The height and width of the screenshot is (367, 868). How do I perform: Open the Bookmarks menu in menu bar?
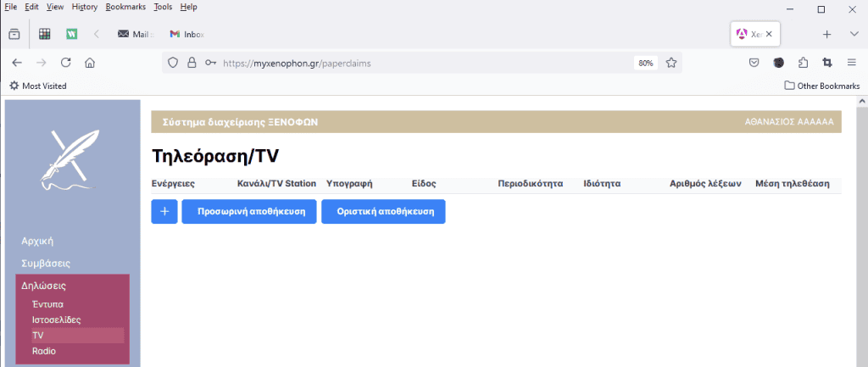[x=125, y=7]
